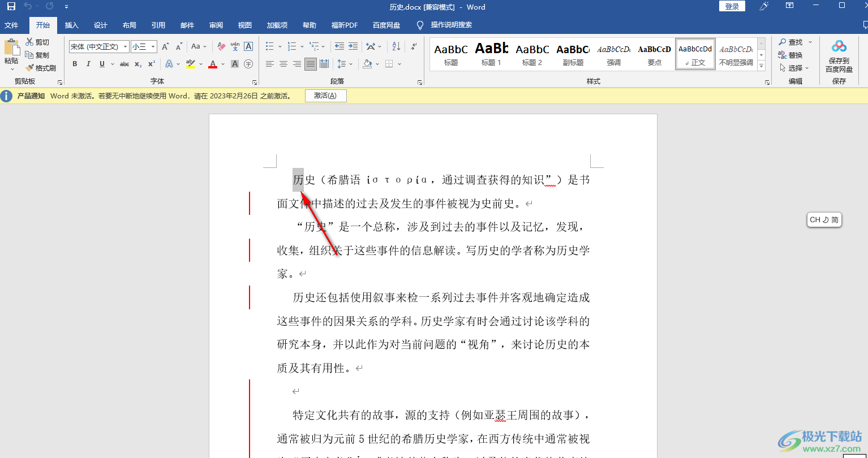Screen dimensions: 868x458
Task: Click the Sign in (登录) button
Action: pos(732,6)
